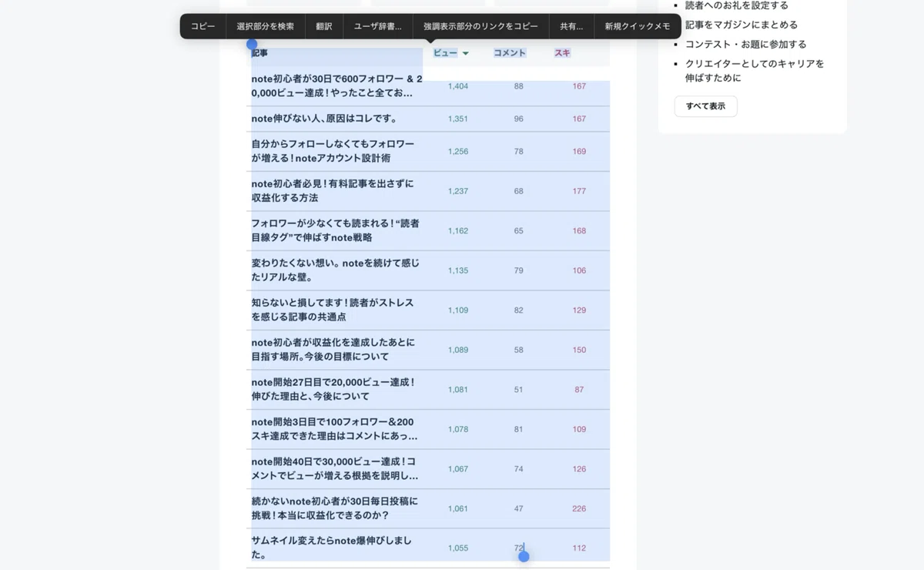
Task: Open article note初心者が収益化を達成したあとに目指す場所
Action: pyautogui.click(x=333, y=350)
